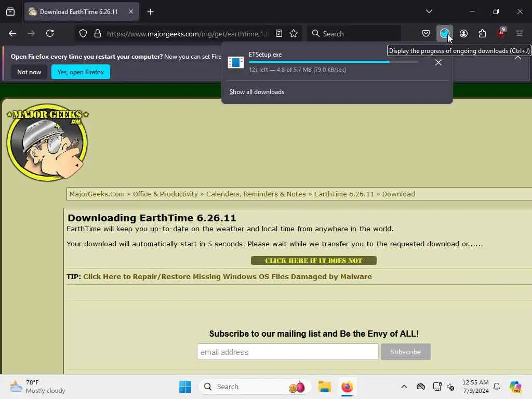This screenshot has width=532, height=399.
Task: Click the email address field
Action: point(288,352)
